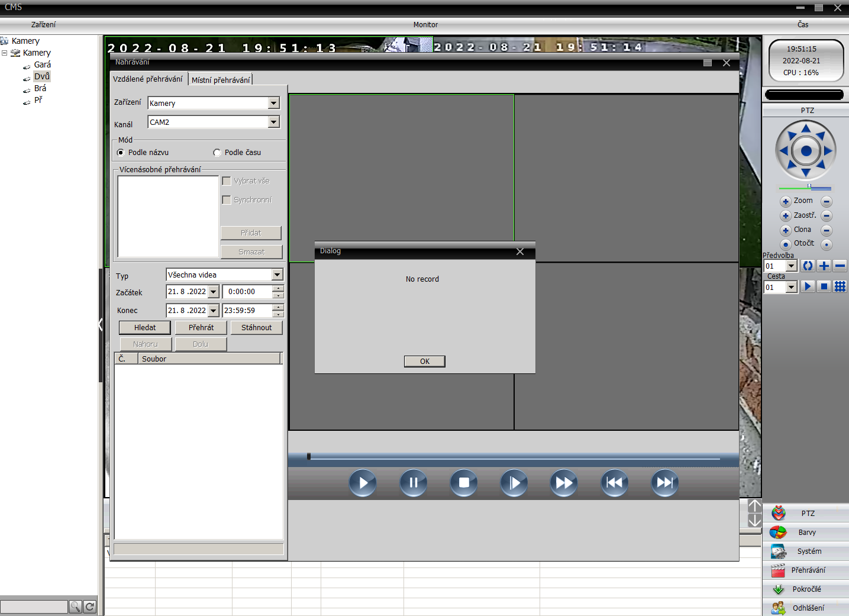Stop the Cesta tour with the square icon
849x616 pixels.
coord(824,287)
